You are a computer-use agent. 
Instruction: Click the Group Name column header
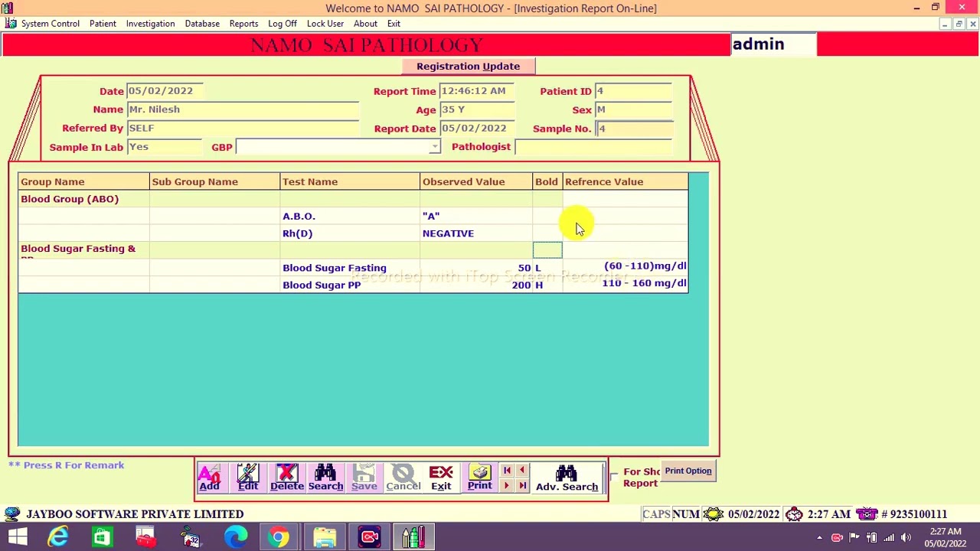[x=84, y=182]
